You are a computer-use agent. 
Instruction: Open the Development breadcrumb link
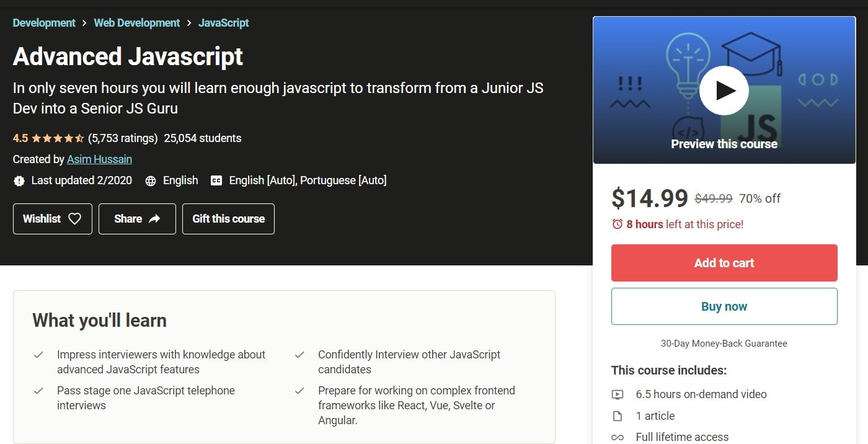pyautogui.click(x=43, y=22)
